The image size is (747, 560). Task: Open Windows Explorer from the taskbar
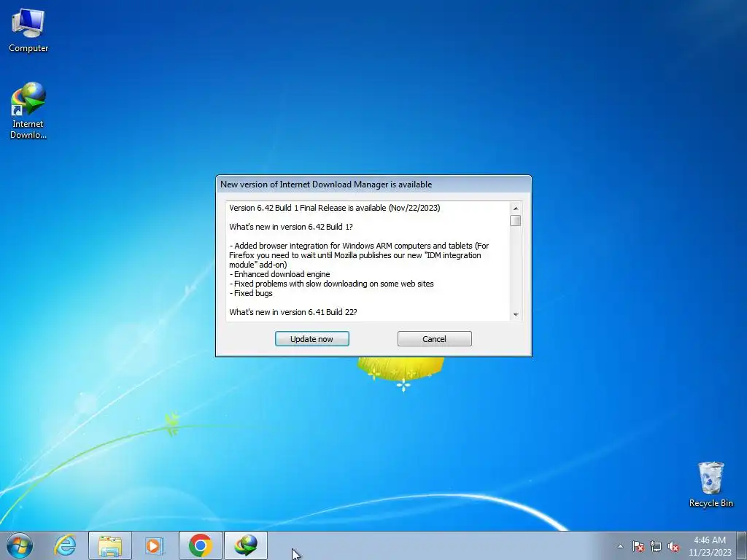tap(110, 545)
